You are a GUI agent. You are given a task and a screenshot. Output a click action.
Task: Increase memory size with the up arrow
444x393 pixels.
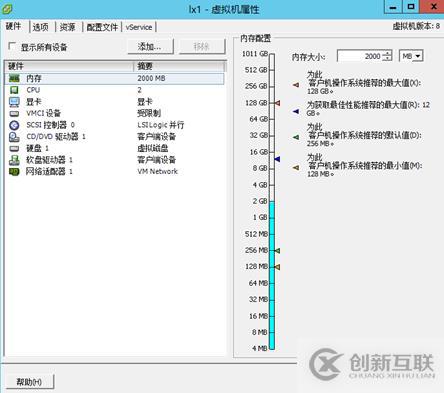point(387,53)
